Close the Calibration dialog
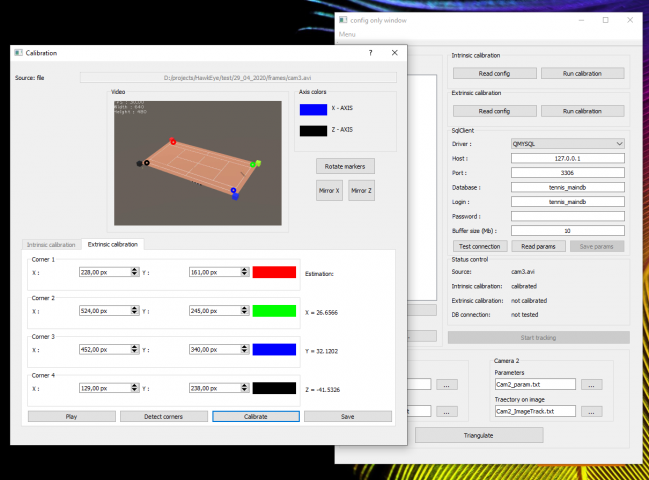The height and width of the screenshot is (480, 649). tap(394, 53)
